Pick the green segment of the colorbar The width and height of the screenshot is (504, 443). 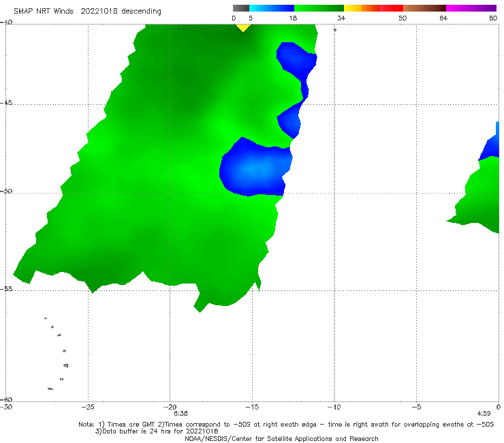[319, 8]
